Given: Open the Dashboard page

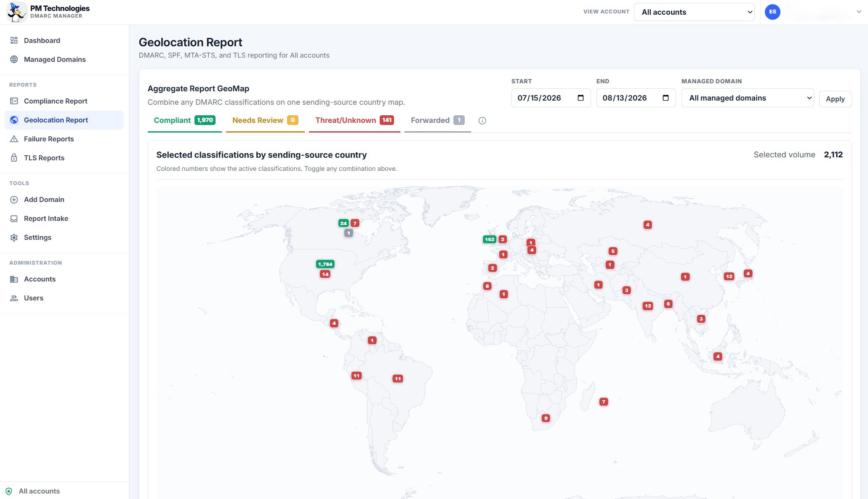Looking at the screenshot, I should point(64,40).
